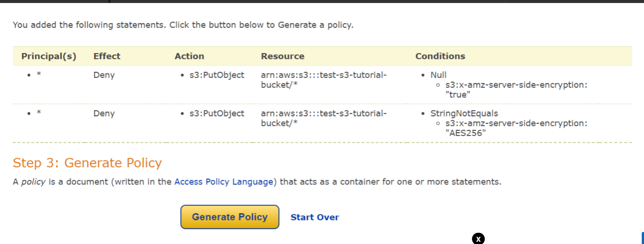The image size is (644, 244).
Task: Open the Access Policy Language link
Action: pos(224,182)
